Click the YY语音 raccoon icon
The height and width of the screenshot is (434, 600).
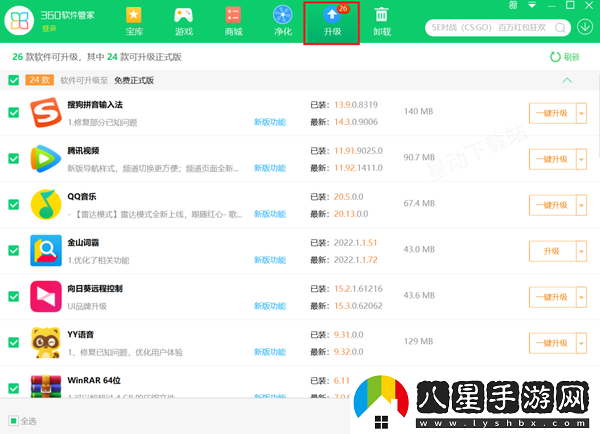[46, 343]
